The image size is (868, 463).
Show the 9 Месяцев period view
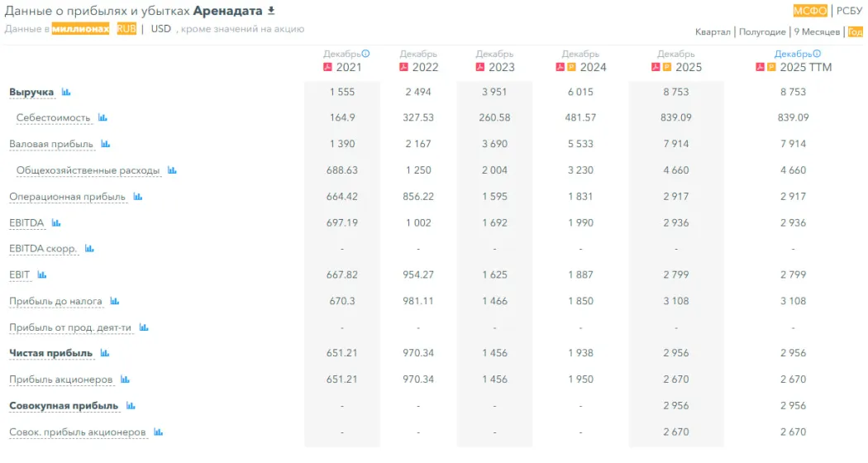[817, 31]
